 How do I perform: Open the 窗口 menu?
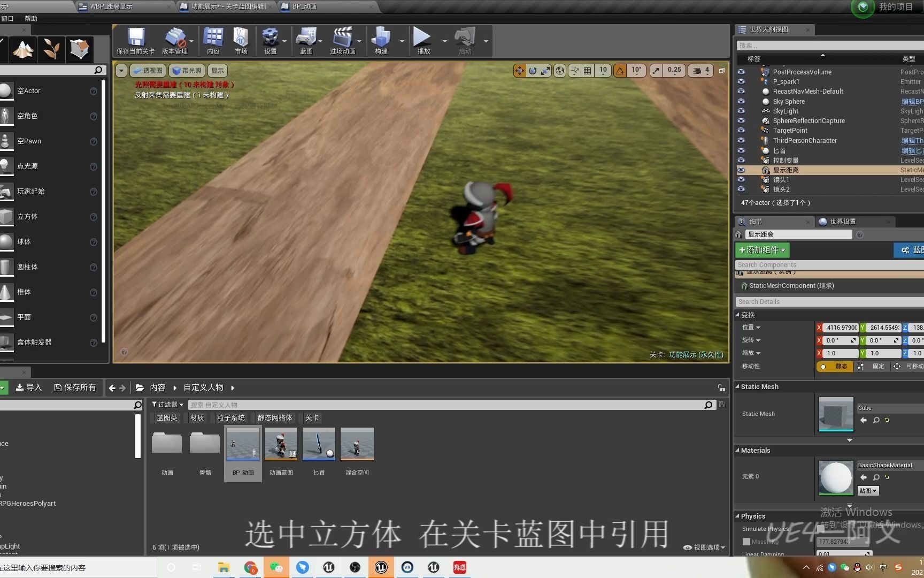coord(7,18)
